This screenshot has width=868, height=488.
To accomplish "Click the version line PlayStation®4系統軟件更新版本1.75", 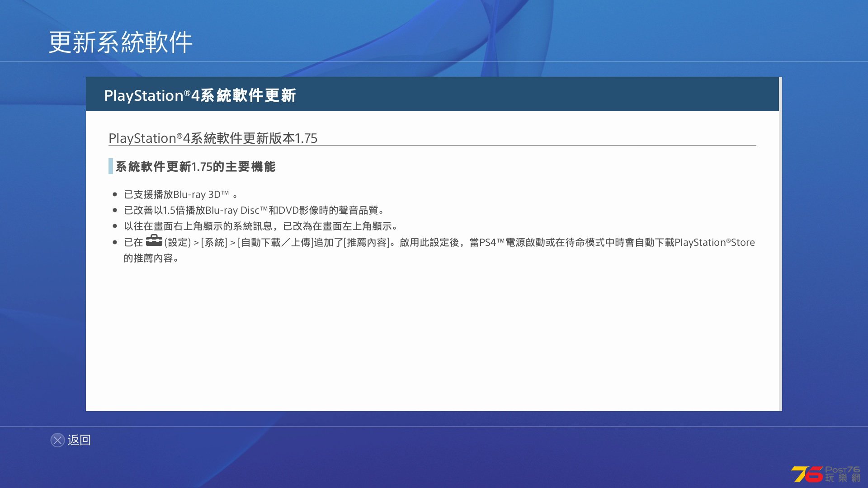I will coord(213,138).
